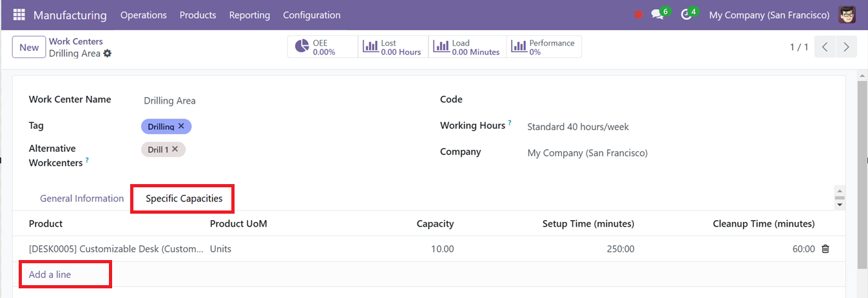Open the Operations menu
868x298 pixels.
pyautogui.click(x=143, y=15)
